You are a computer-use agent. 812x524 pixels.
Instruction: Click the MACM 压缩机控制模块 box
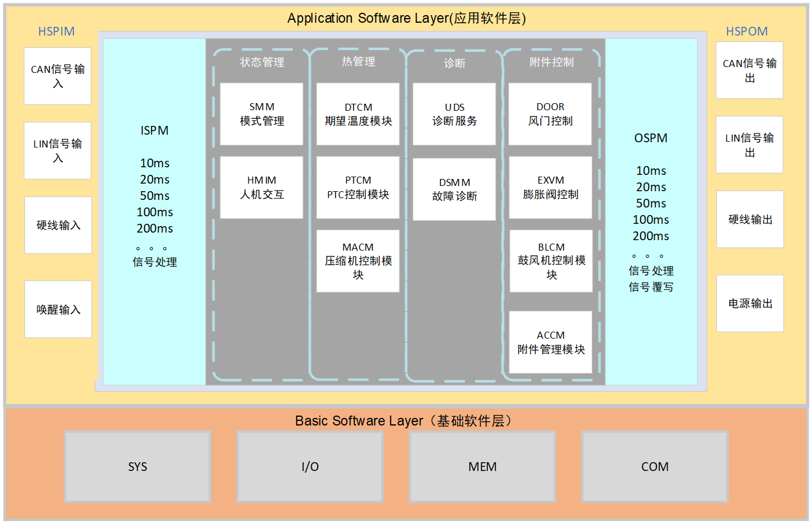[x=358, y=261]
